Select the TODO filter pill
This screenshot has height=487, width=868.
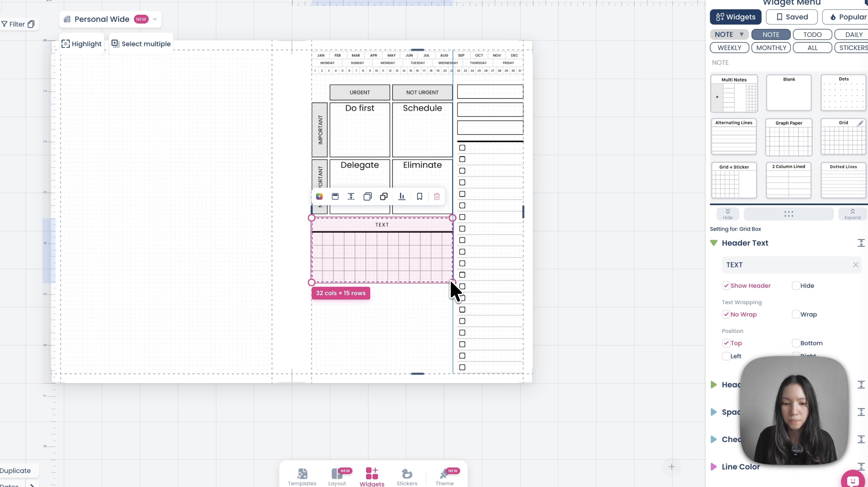pos(812,34)
